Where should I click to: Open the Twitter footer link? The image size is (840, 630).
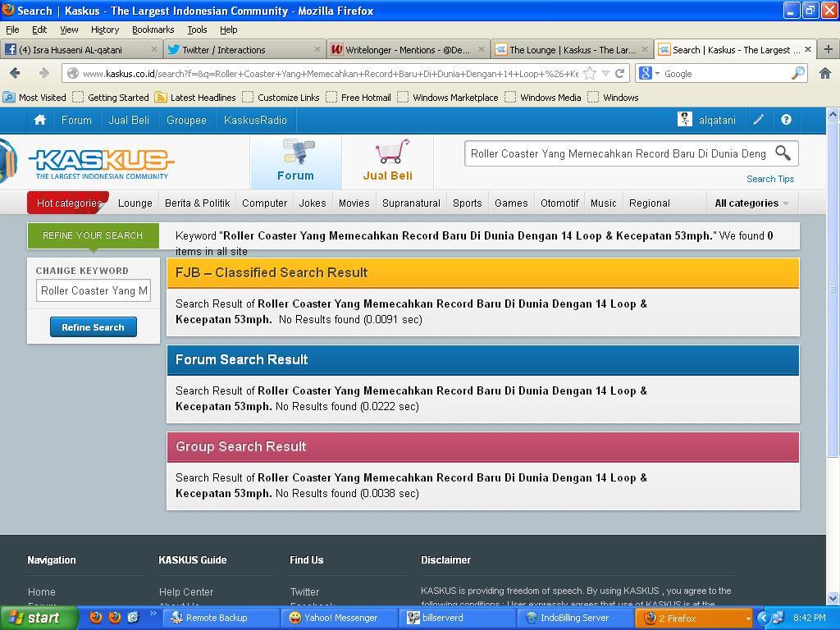click(x=304, y=592)
